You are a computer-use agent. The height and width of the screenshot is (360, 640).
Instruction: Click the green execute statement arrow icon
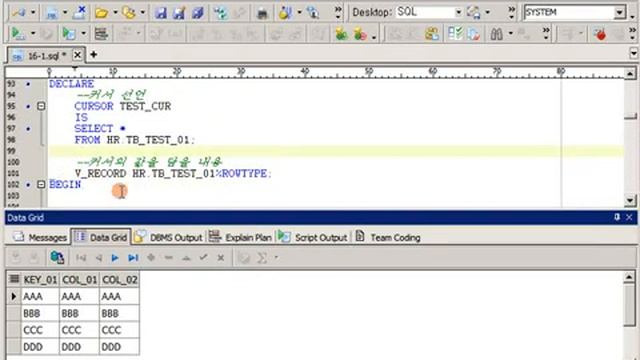coord(18,33)
